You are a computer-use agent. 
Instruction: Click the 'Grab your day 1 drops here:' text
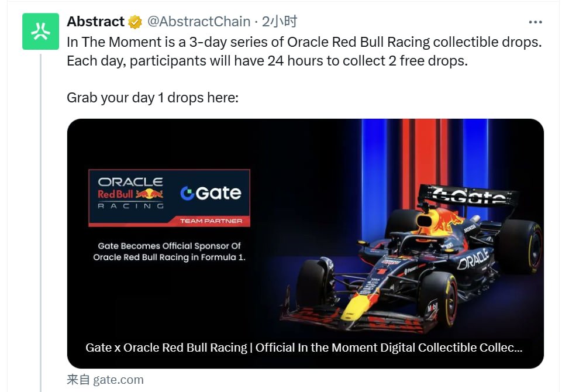tap(153, 97)
